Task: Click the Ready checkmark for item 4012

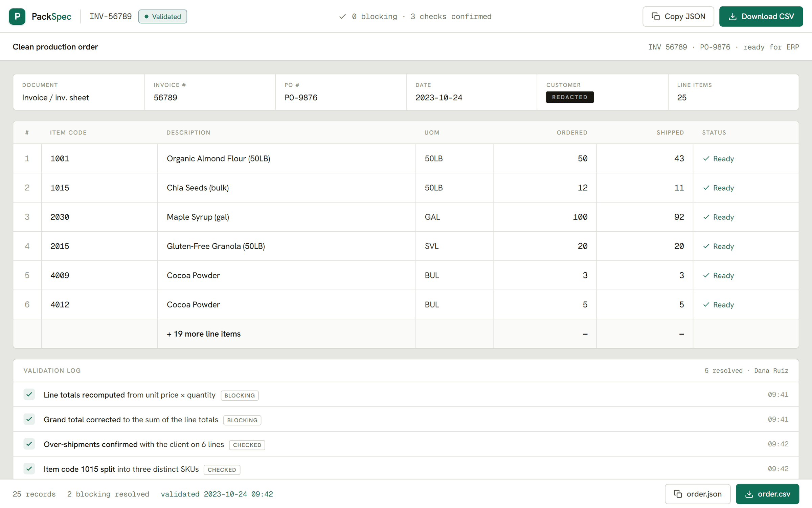Action: [x=706, y=304]
